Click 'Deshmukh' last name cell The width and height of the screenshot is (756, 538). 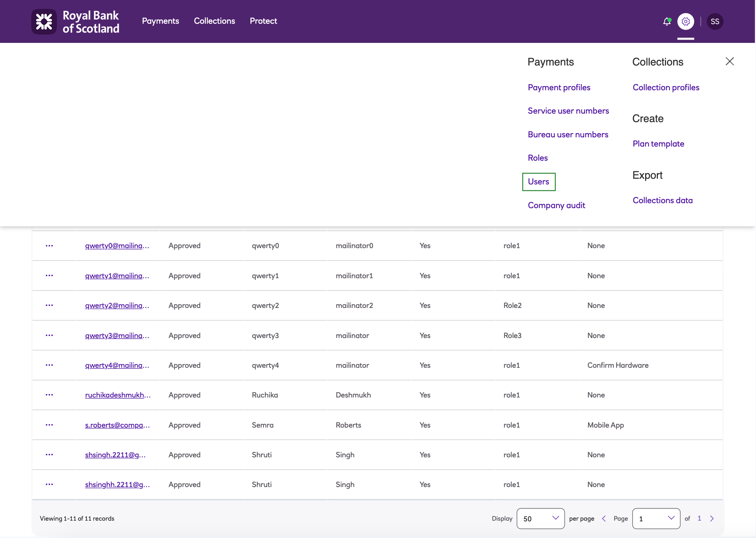coord(353,395)
